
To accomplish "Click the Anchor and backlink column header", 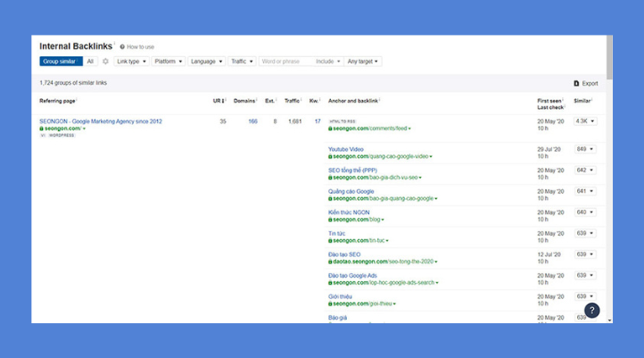I will (x=353, y=101).
